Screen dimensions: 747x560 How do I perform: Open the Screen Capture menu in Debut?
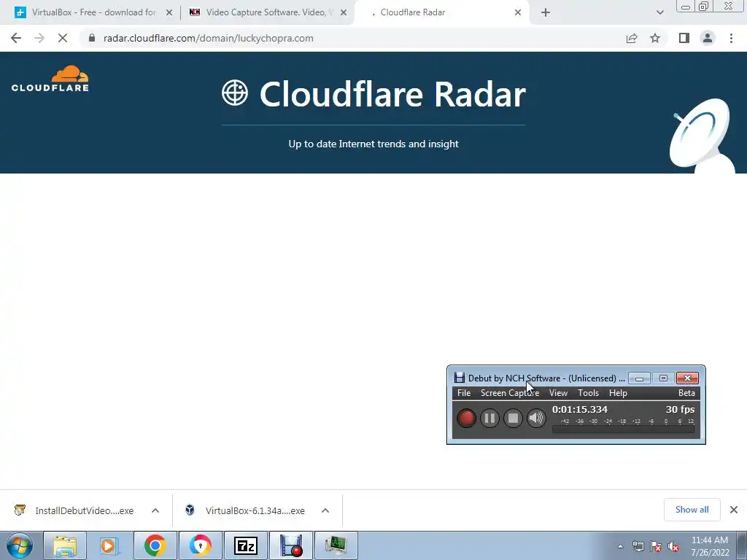pyautogui.click(x=510, y=393)
